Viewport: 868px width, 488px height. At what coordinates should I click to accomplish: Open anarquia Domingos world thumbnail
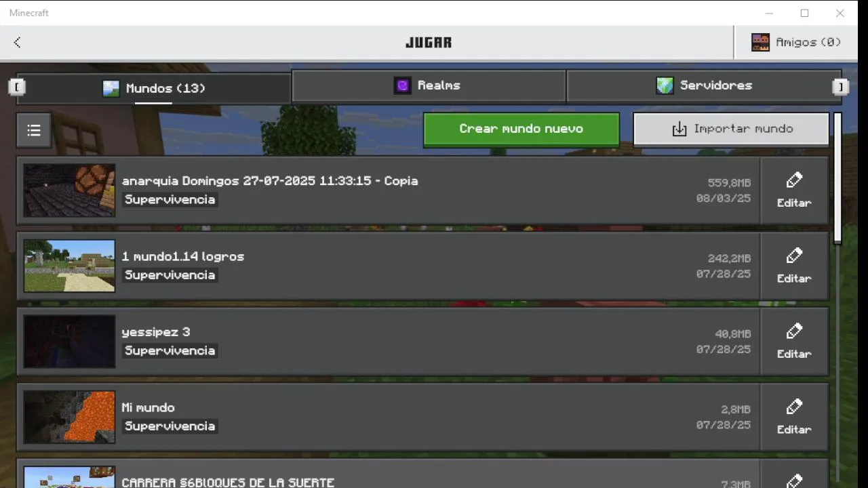(69, 190)
